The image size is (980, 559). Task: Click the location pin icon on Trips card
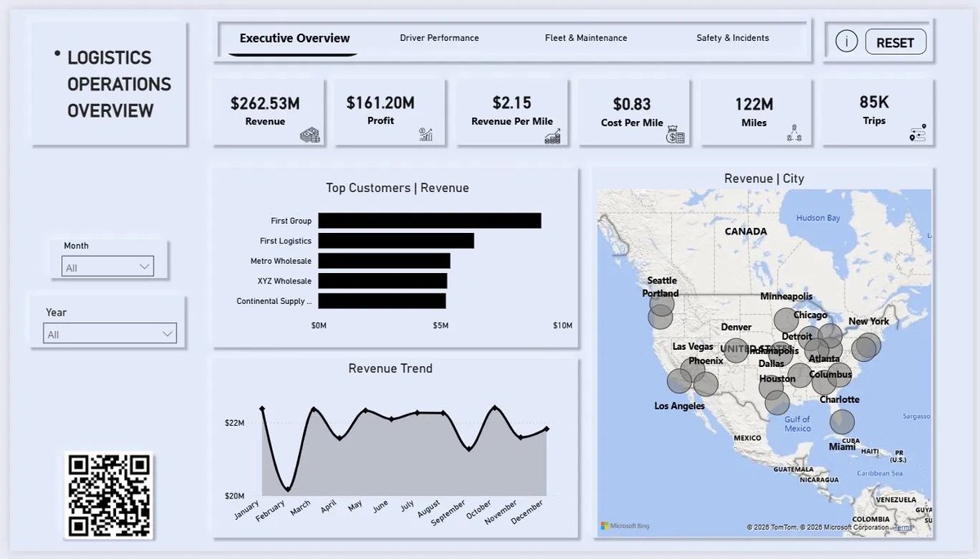coord(917,134)
